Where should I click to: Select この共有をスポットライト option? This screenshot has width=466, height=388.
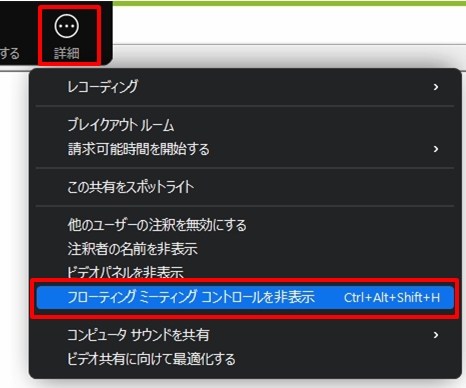[x=245, y=187]
